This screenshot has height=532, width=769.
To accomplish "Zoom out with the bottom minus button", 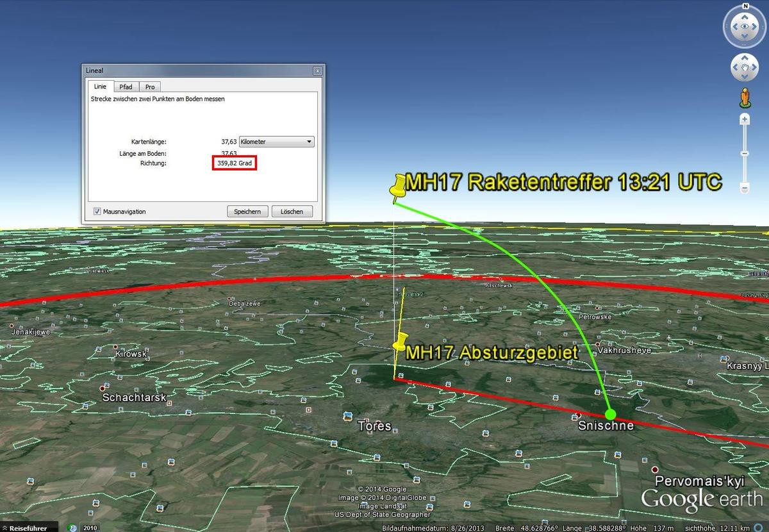I will coord(745,188).
